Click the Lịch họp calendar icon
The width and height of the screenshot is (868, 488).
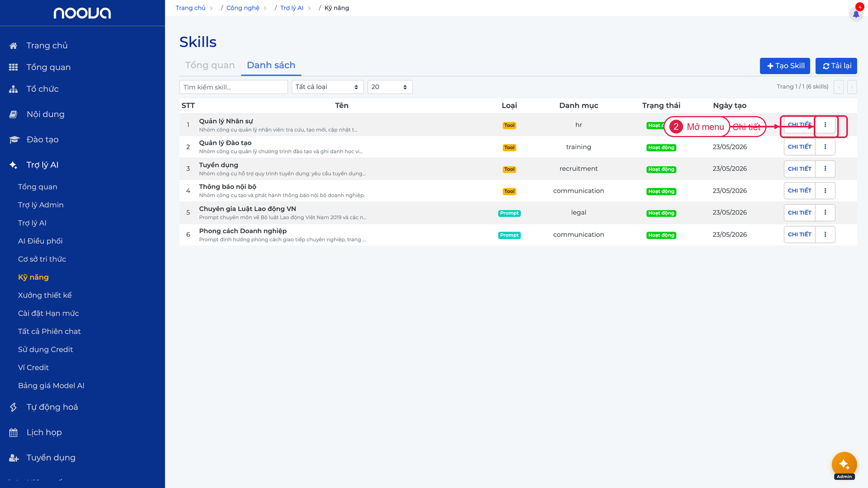pos(14,433)
